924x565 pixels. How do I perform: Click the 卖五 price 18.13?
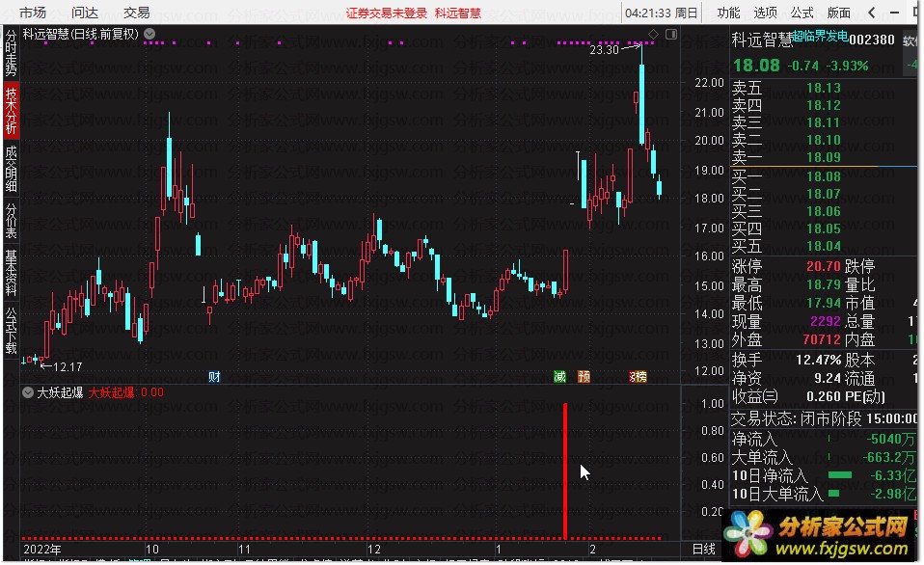pos(824,89)
